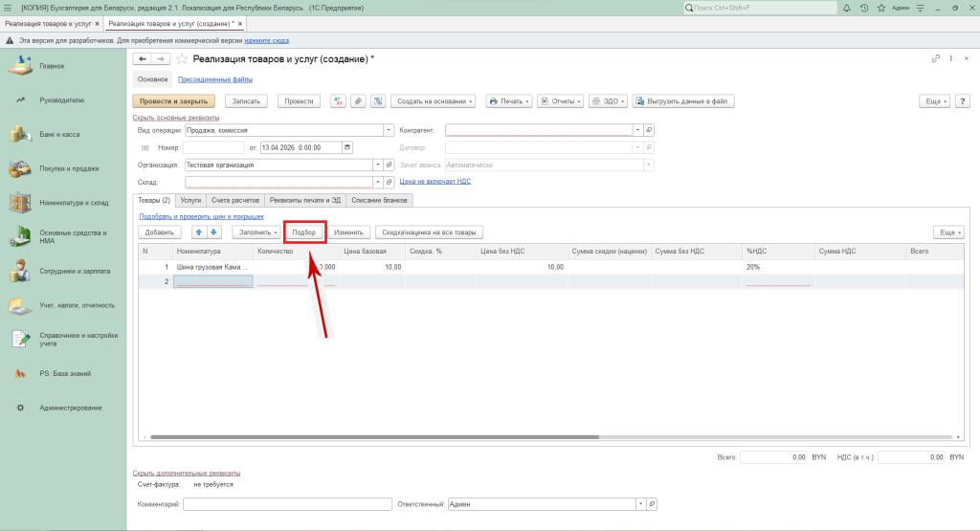Click the Подбор button
Image resolution: width=980 pixels, height=531 pixels.
click(x=304, y=232)
